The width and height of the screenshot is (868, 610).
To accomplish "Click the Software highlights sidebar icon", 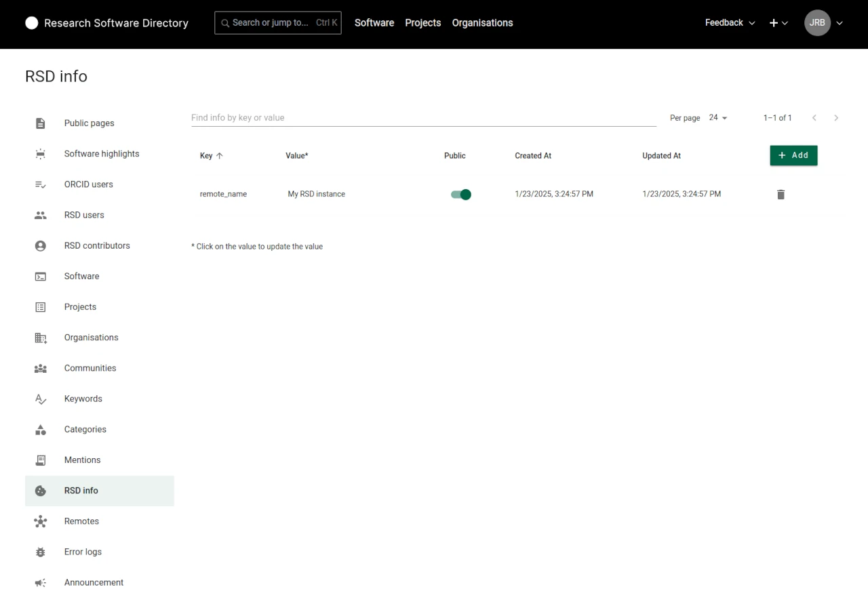I will [x=41, y=154].
